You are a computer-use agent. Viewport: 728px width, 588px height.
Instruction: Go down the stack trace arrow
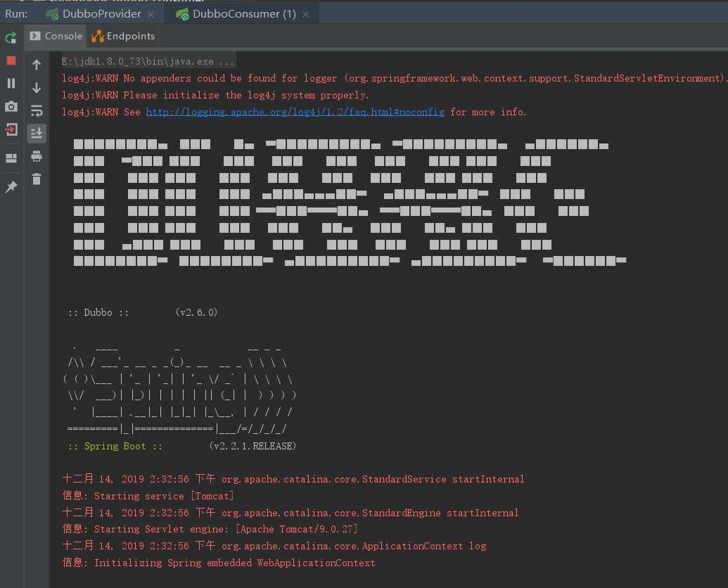(x=36, y=87)
